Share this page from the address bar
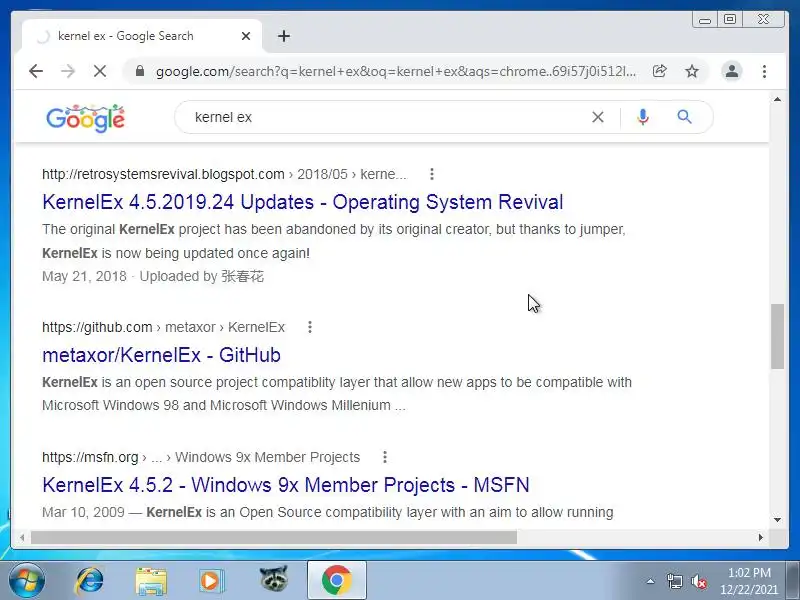Viewport: 800px width, 600px height. (x=660, y=71)
